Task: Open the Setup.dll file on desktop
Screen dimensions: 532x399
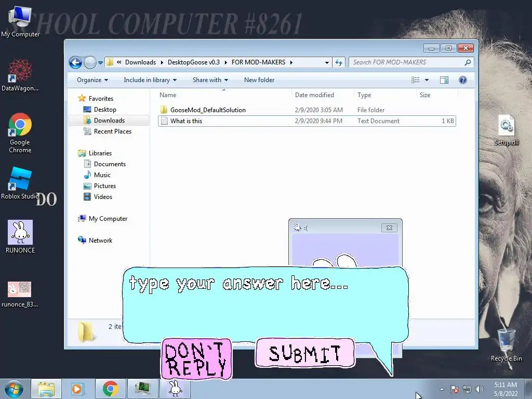Action: point(506,130)
